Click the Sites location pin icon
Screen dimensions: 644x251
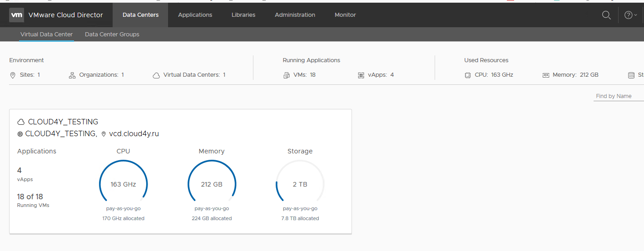[x=13, y=75]
